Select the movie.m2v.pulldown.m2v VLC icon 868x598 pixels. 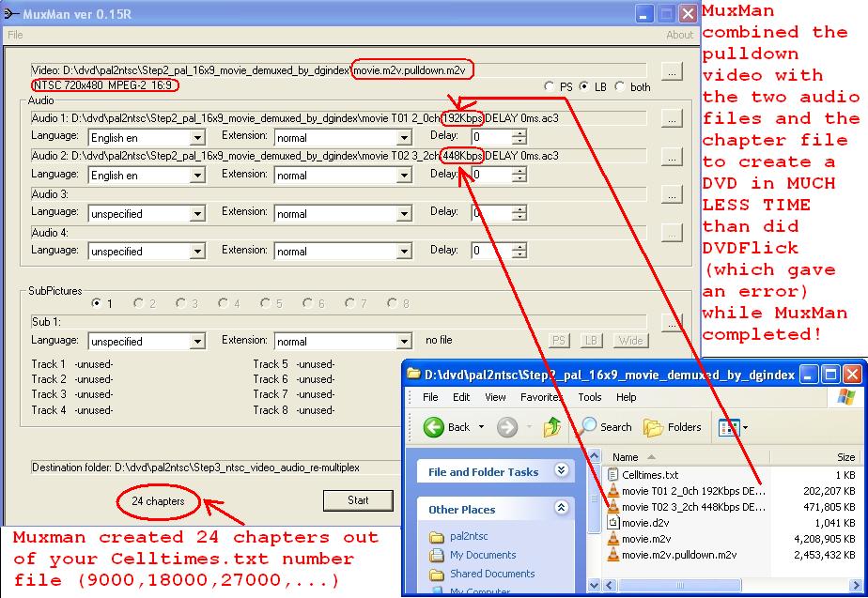[612, 554]
